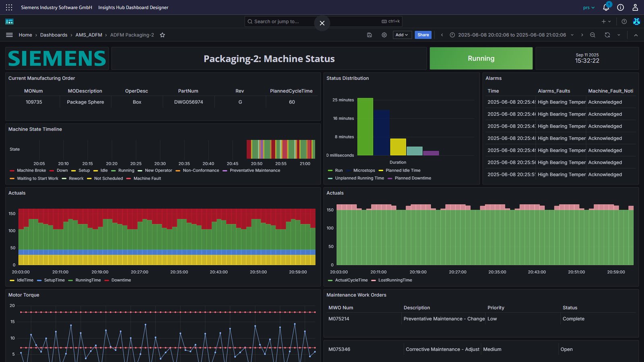Open the prs tenant dropdown
The image size is (644, 362).
(x=588, y=8)
